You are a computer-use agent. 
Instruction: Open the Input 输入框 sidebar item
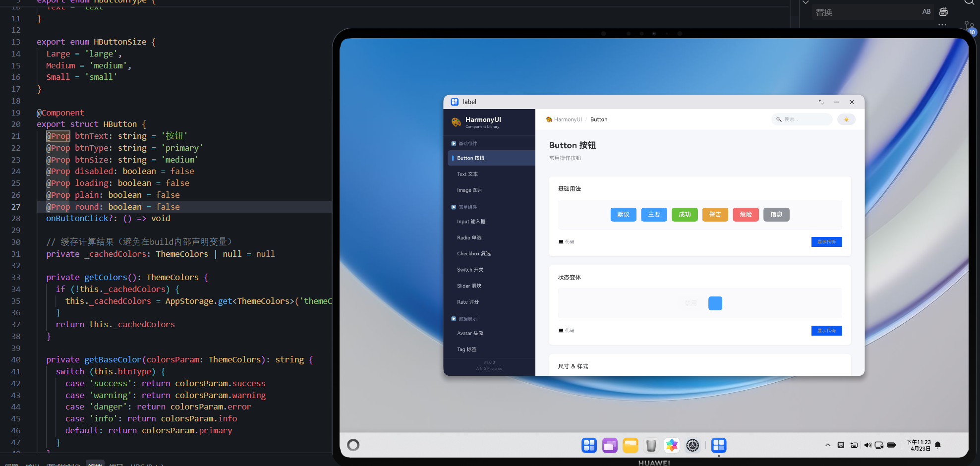pos(471,222)
